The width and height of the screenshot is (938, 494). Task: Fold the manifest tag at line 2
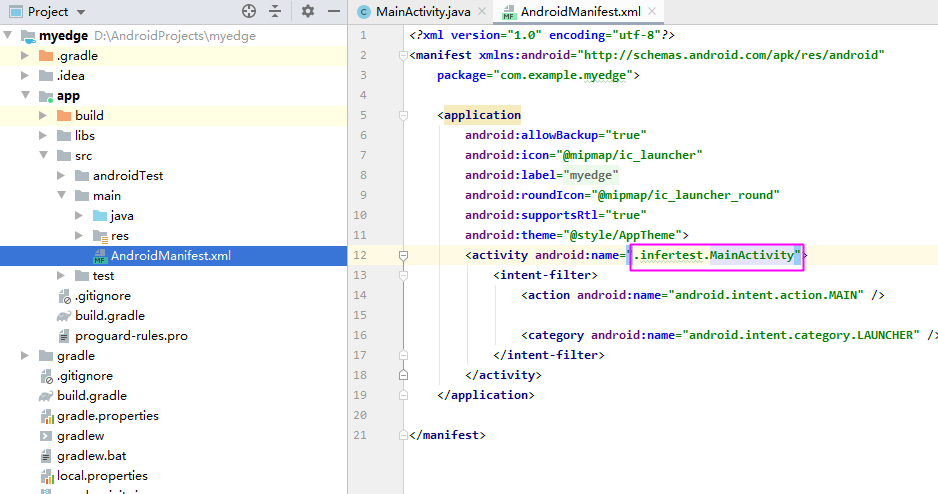[403, 56]
